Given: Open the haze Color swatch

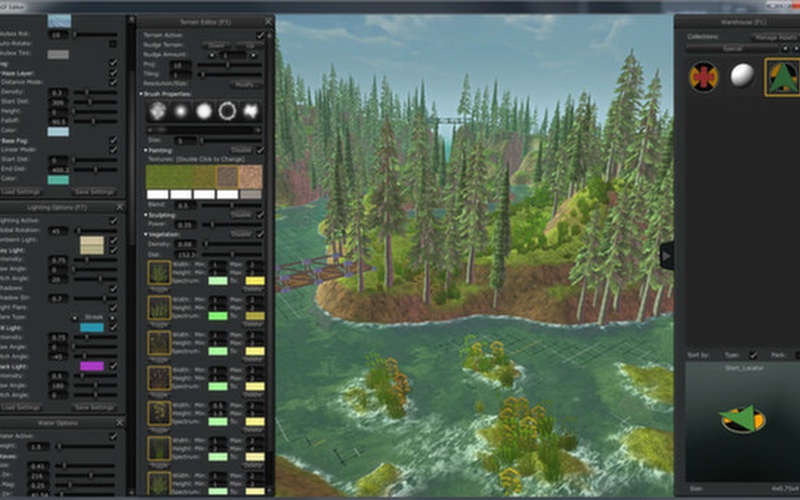Looking at the screenshot, I should 59,131.
